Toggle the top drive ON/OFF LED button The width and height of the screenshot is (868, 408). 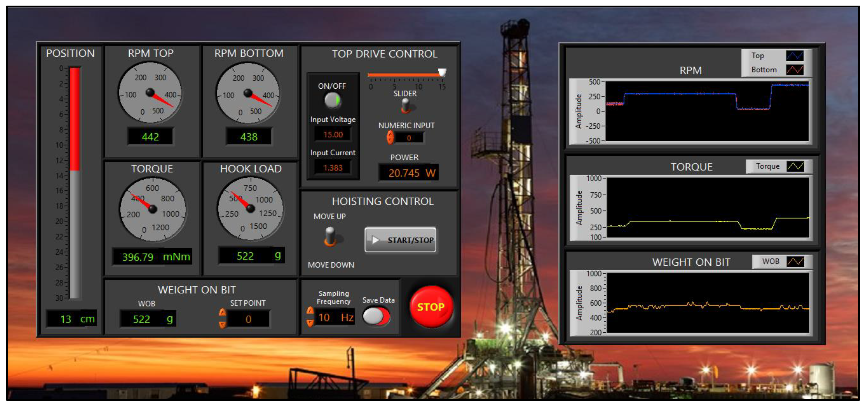pyautogui.click(x=333, y=100)
